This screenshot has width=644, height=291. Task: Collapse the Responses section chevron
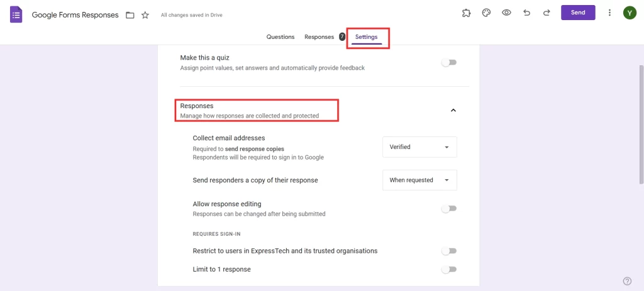[x=453, y=111]
